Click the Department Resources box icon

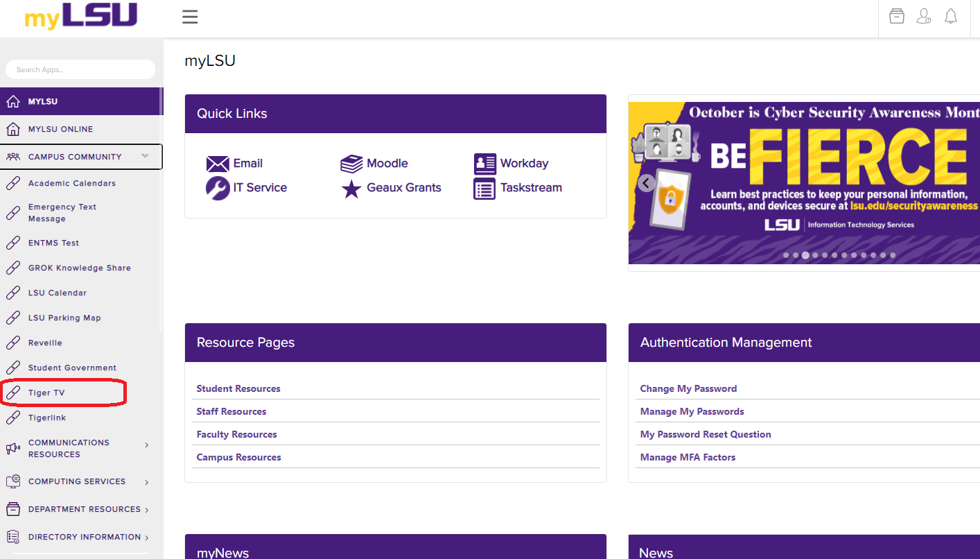coord(12,509)
